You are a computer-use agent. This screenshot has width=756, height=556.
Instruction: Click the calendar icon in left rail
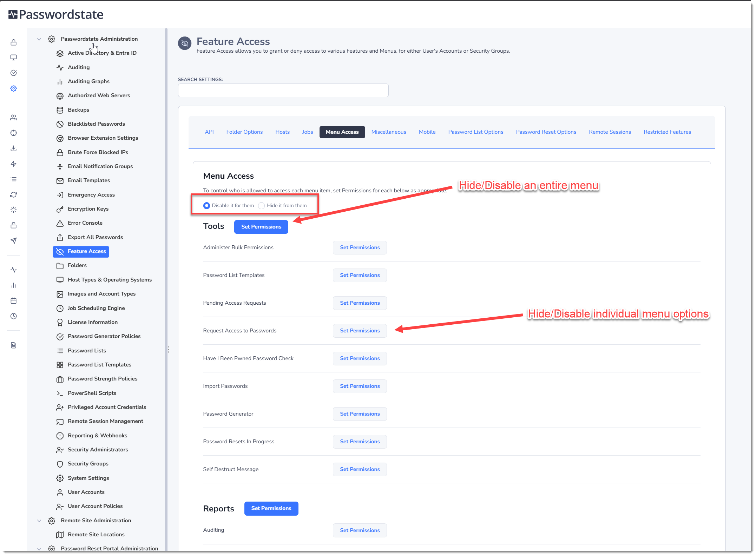click(x=14, y=301)
